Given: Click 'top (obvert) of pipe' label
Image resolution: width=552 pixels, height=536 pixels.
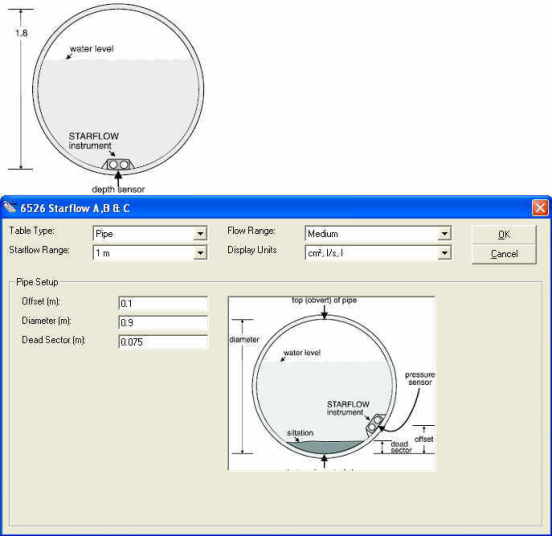Looking at the screenshot, I should pos(324,300).
